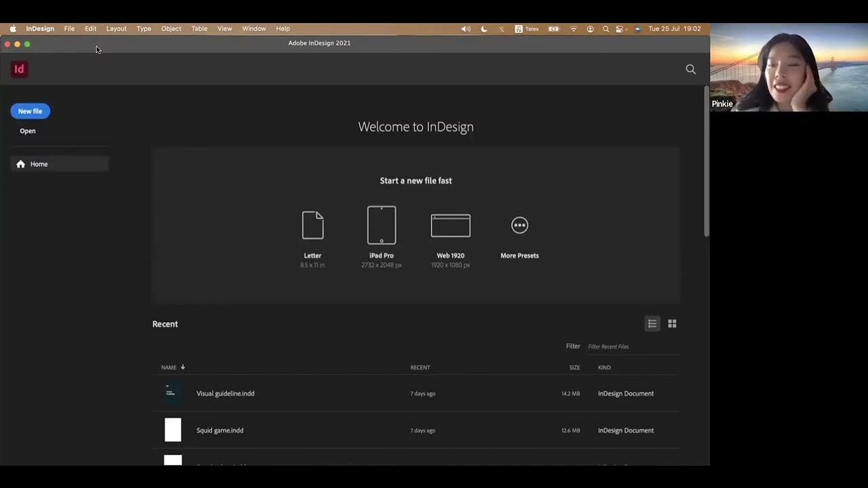Open Squid game.indd thumbnail

(x=173, y=430)
